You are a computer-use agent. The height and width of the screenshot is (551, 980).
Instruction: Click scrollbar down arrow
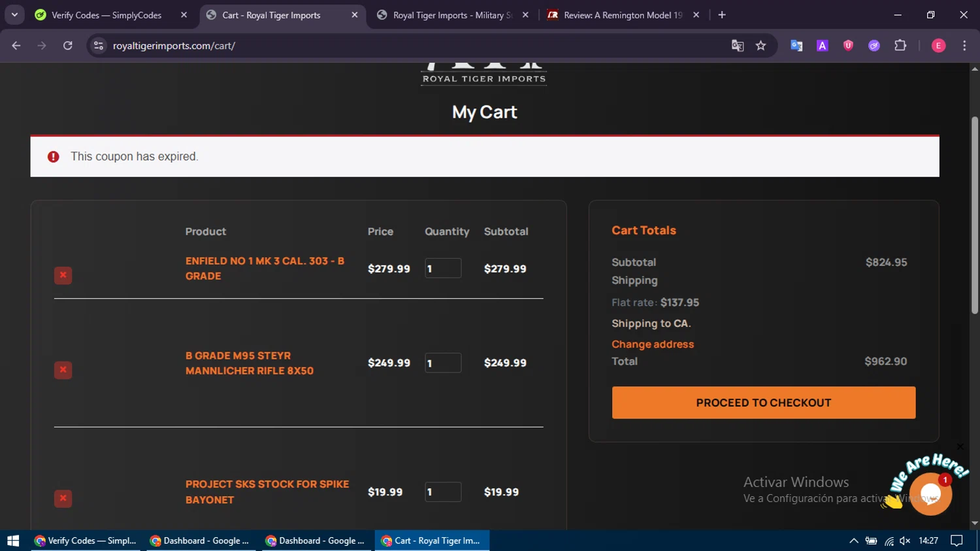(975, 524)
